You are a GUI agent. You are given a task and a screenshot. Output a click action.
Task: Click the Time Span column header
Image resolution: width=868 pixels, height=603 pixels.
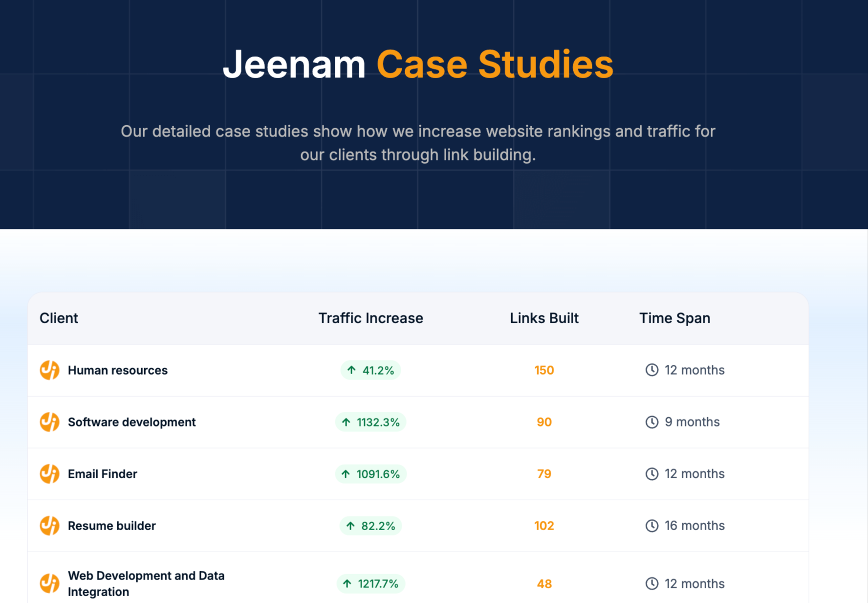[x=675, y=318]
